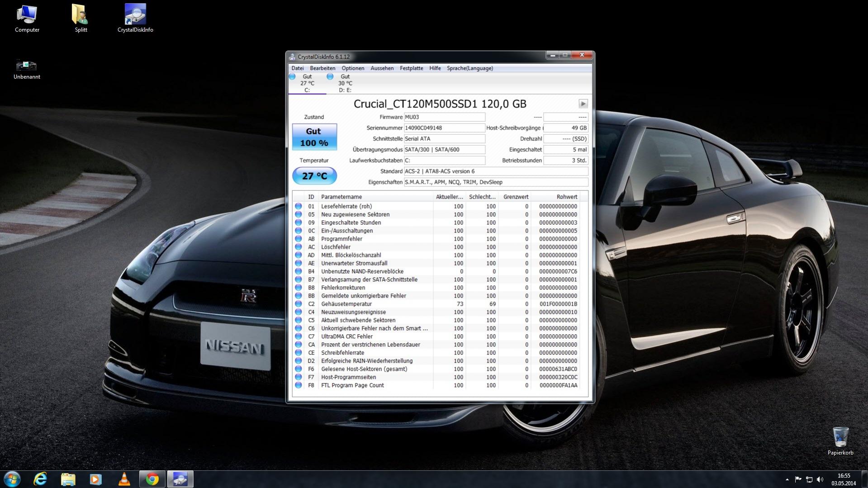Viewport: 868px width, 488px height.
Task: Open the Unbenannt desktop icon
Action: [27, 69]
